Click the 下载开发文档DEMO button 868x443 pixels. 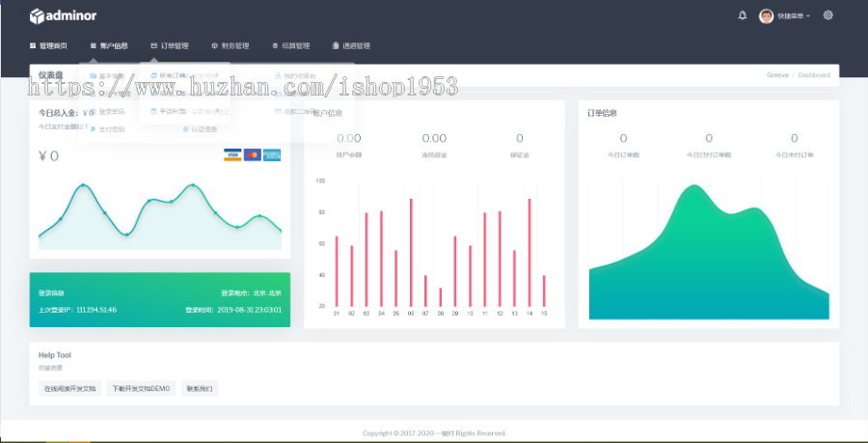(x=141, y=389)
